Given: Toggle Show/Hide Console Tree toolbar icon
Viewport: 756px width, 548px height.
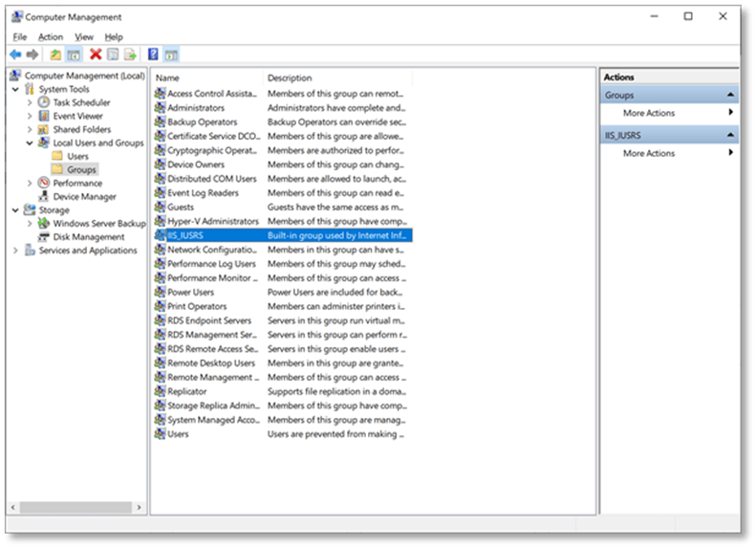Looking at the screenshot, I should pos(74,55).
